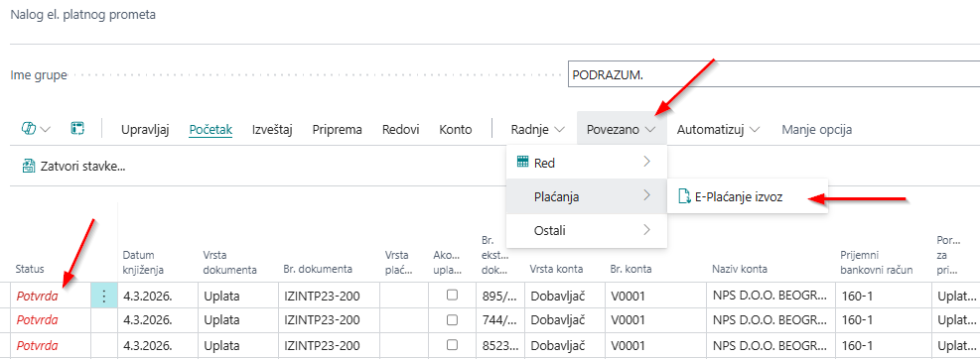Open the Konto tab
980x359 pixels.
[456, 129]
